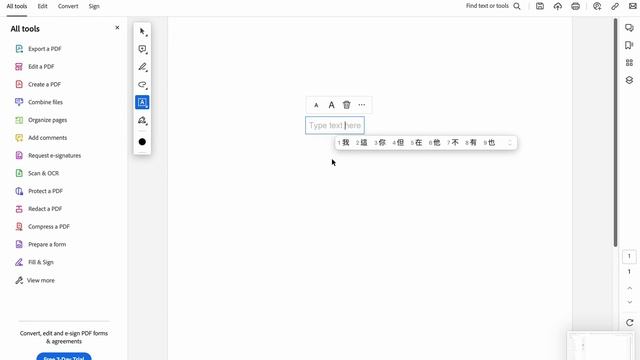640x360 pixels.
Task: Save the file with disk icon
Action: coord(540,6)
